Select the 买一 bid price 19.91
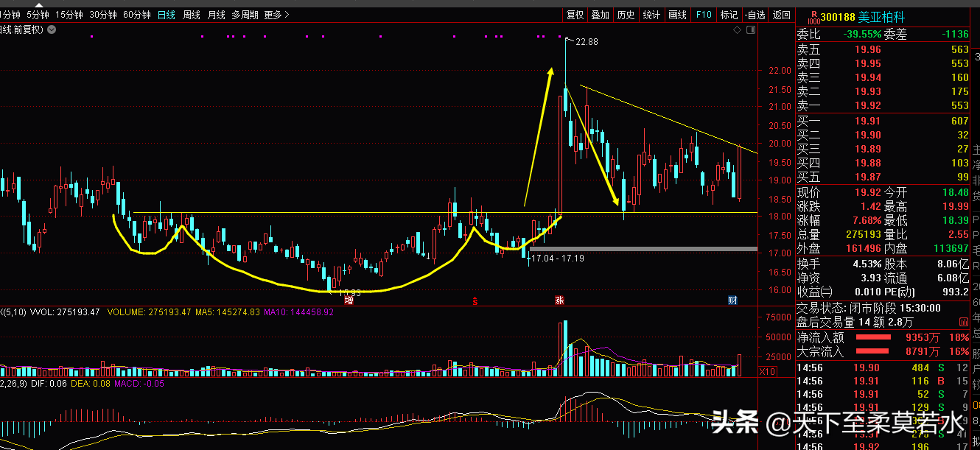The height and width of the screenshot is (450, 980). tap(867, 122)
